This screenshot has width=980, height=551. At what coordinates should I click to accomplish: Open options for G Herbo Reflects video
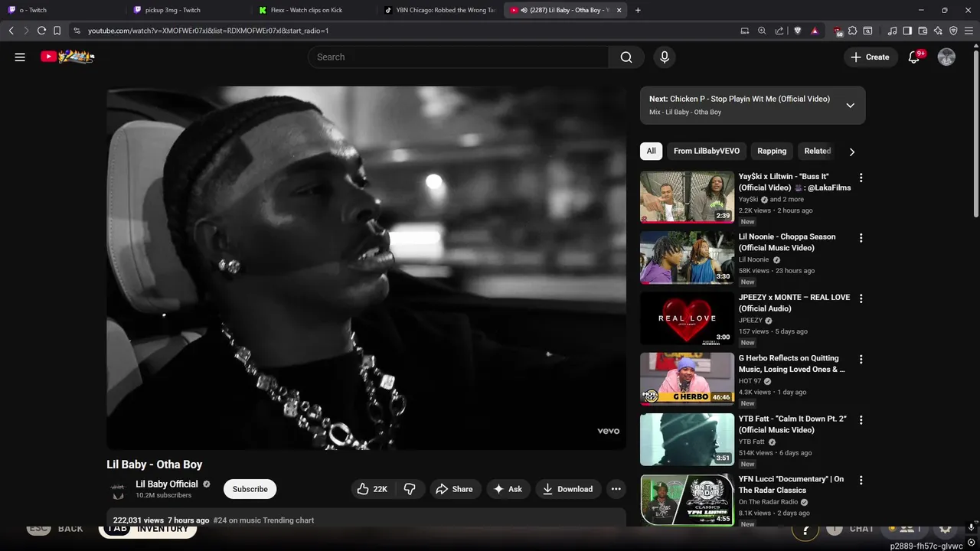[861, 359]
